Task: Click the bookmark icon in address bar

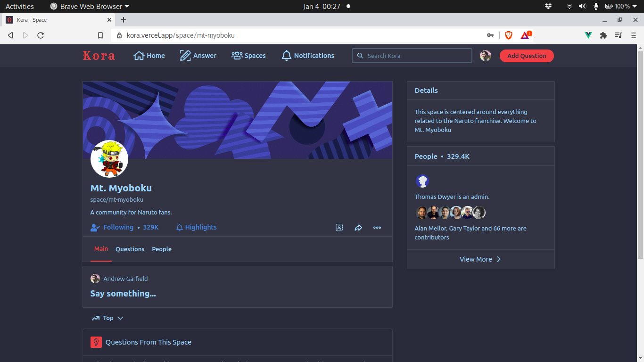Action: click(x=100, y=35)
